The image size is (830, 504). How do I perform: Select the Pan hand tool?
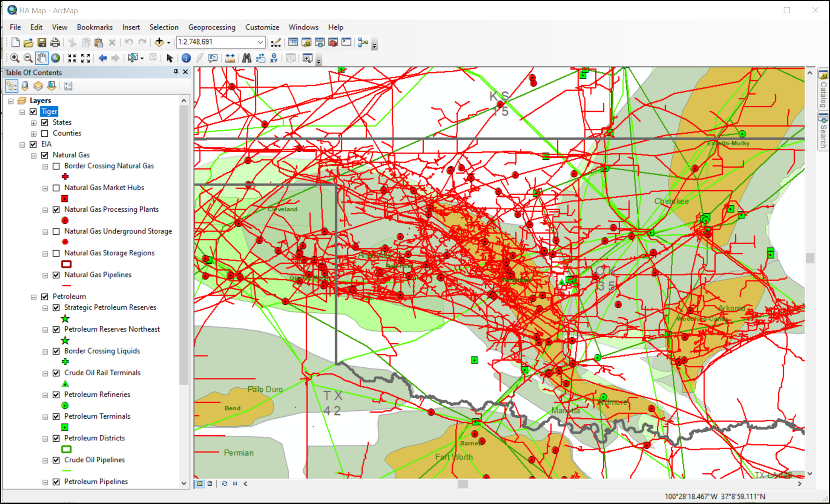click(x=42, y=58)
